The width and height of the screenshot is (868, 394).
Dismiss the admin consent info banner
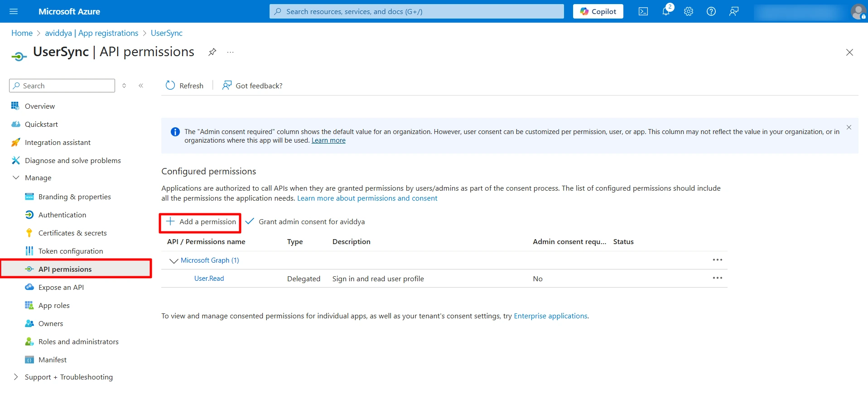pyautogui.click(x=849, y=127)
